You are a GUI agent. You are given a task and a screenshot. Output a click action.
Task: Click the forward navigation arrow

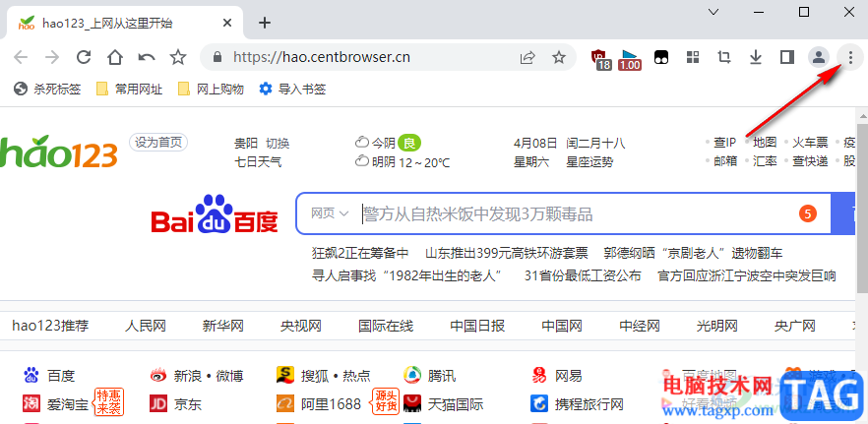[52, 57]
